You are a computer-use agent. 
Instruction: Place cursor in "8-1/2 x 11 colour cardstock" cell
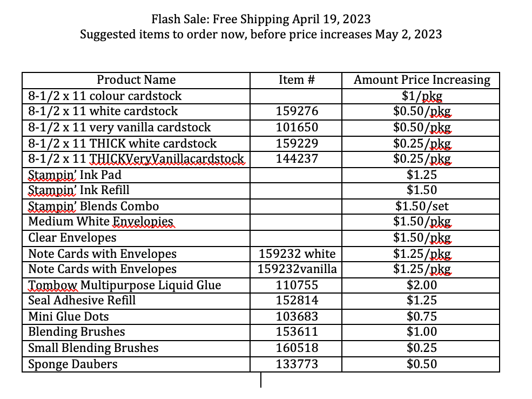105,96
